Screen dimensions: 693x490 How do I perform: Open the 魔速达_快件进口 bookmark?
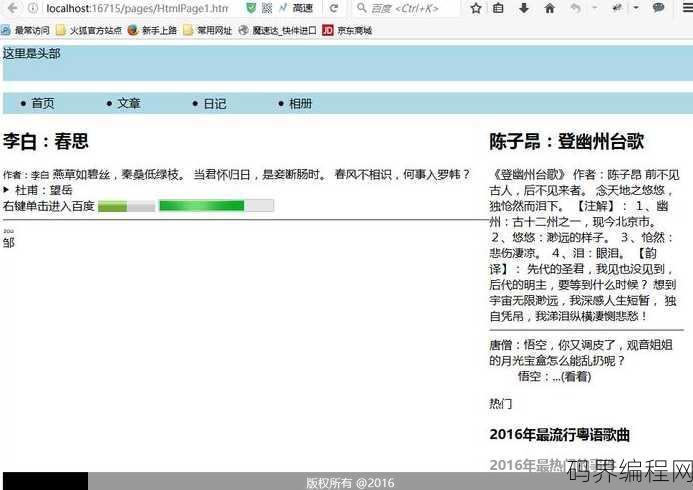(277, 30)
